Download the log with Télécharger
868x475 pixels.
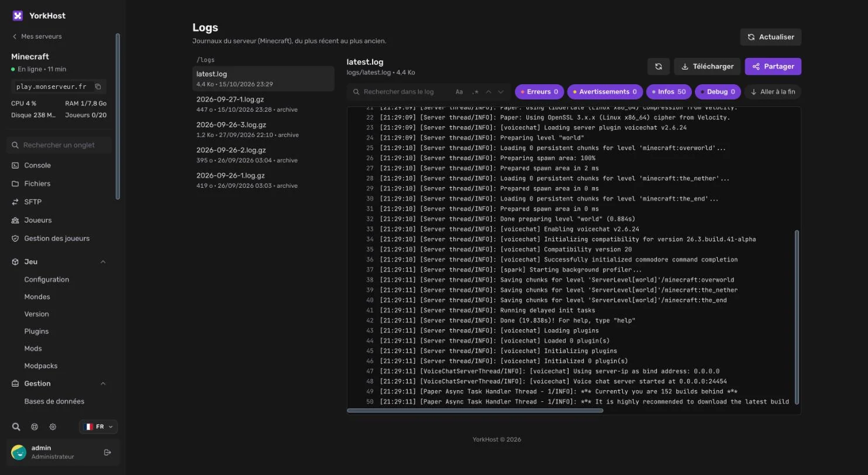708,67
